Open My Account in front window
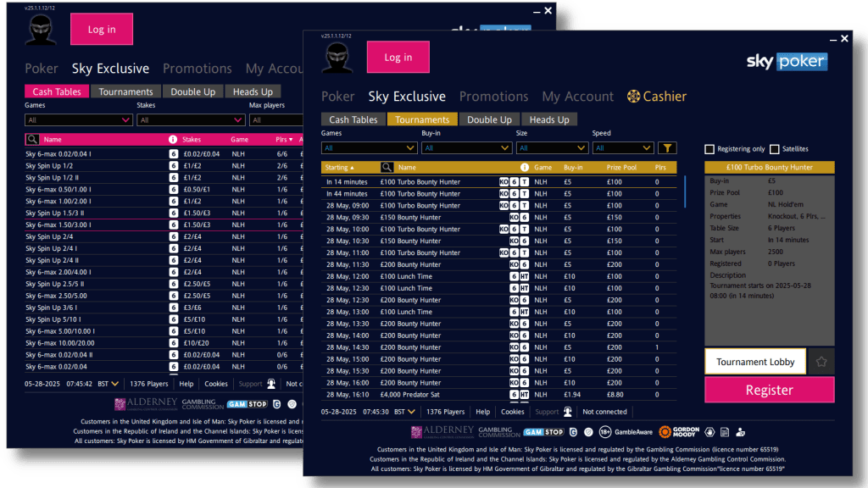 [578, 97]
